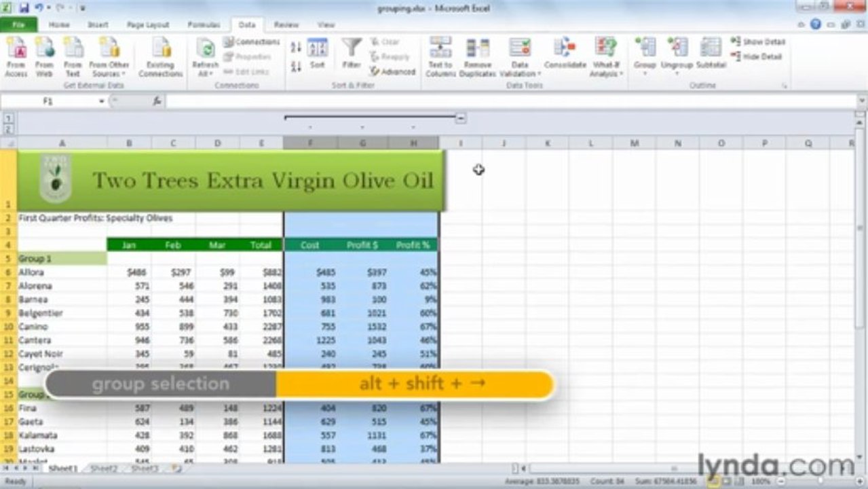Click the Kalamata row label
This screenshot has height=489, width=868.
(x=62, y=435)
